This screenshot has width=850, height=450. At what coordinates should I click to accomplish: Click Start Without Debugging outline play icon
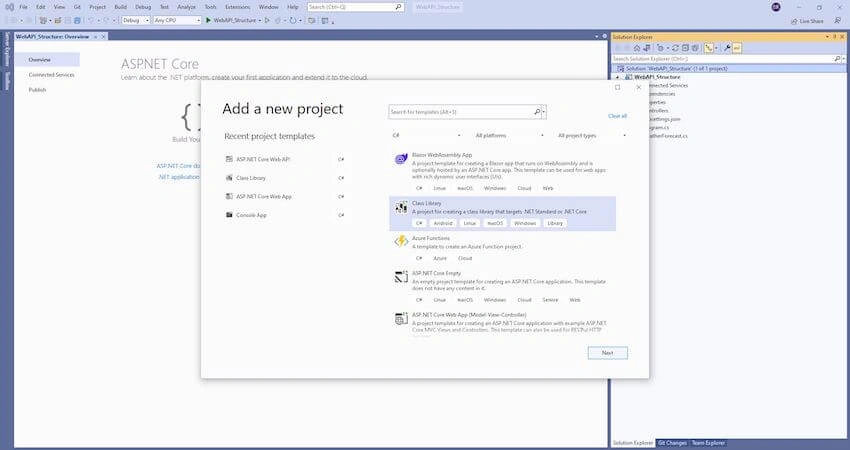coord(267,20)
